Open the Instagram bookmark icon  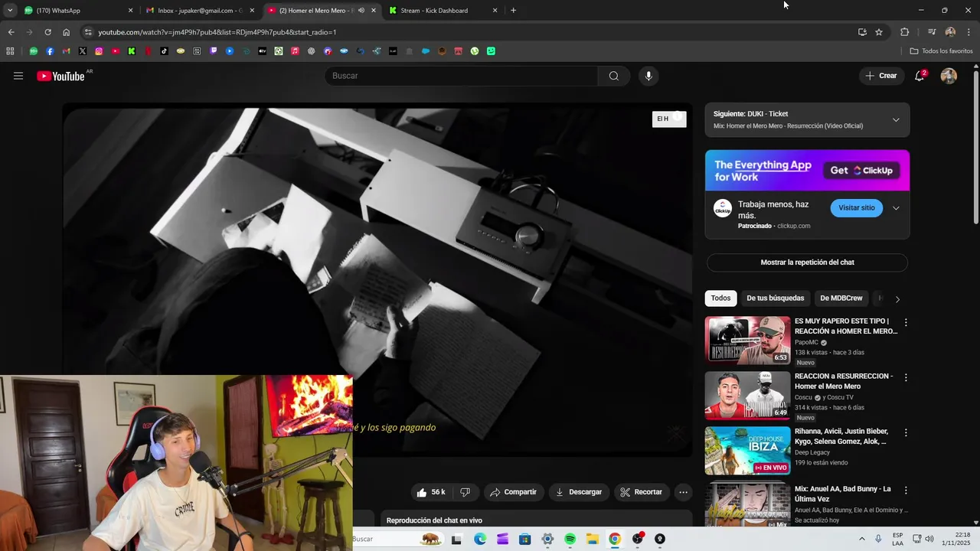click(x=99, y=51)
